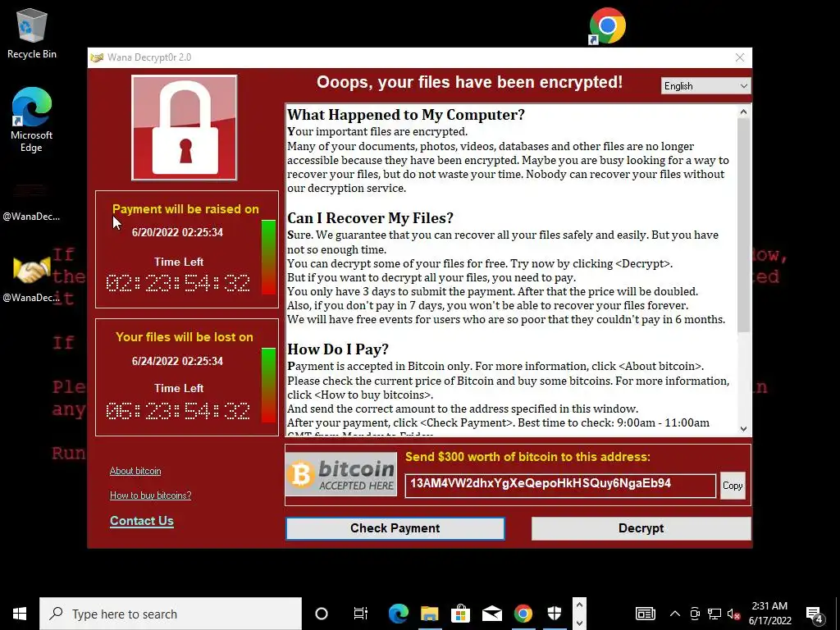This screenshot has width=840, height=630.
Task: Click the scroll-down arrow in the message text
Action: click(x=743, y=428)
